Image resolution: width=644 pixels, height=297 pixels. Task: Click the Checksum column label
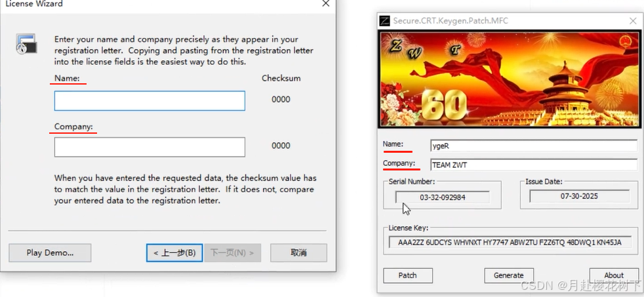tap(281, 78)
